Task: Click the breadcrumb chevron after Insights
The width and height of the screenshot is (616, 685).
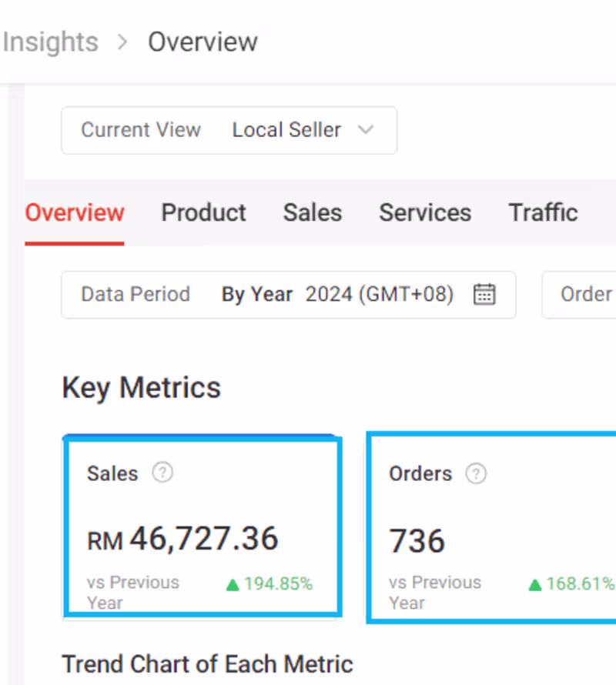Action: coord(122,42)
